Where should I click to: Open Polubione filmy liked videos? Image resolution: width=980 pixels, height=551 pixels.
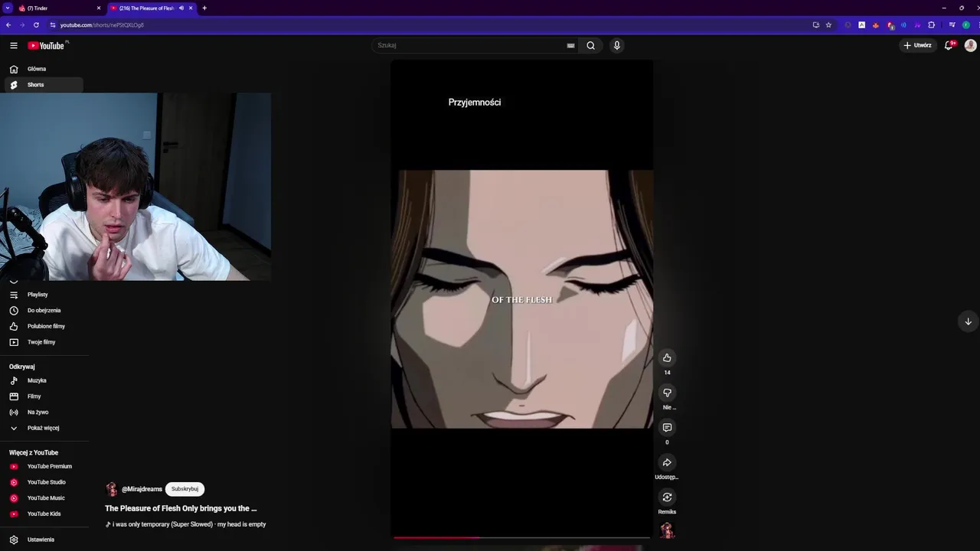pyautogui.click(x=44, y=327)
